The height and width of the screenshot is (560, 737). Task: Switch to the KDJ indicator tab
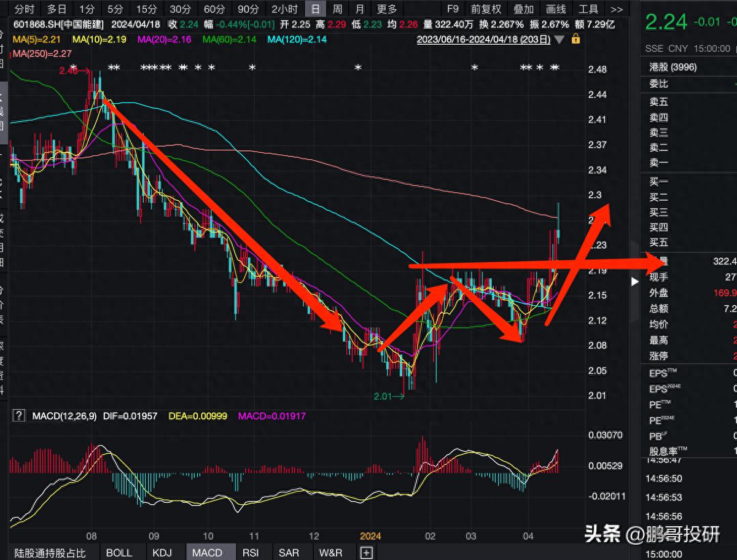click(163, 553)
